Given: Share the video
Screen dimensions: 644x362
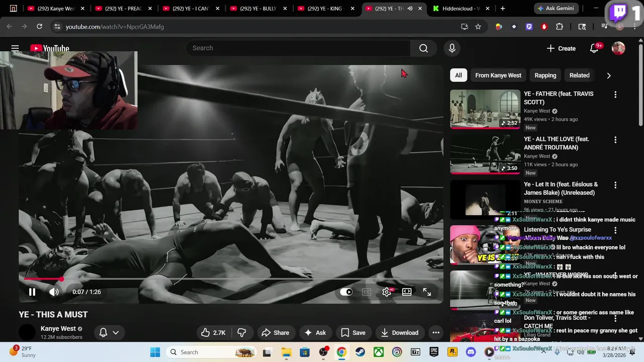Looking at the screenshot, I should [276, 332].
